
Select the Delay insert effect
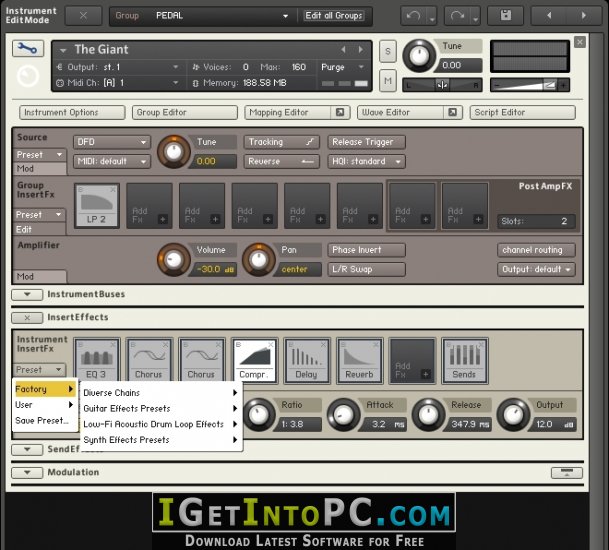pos(306,360)
